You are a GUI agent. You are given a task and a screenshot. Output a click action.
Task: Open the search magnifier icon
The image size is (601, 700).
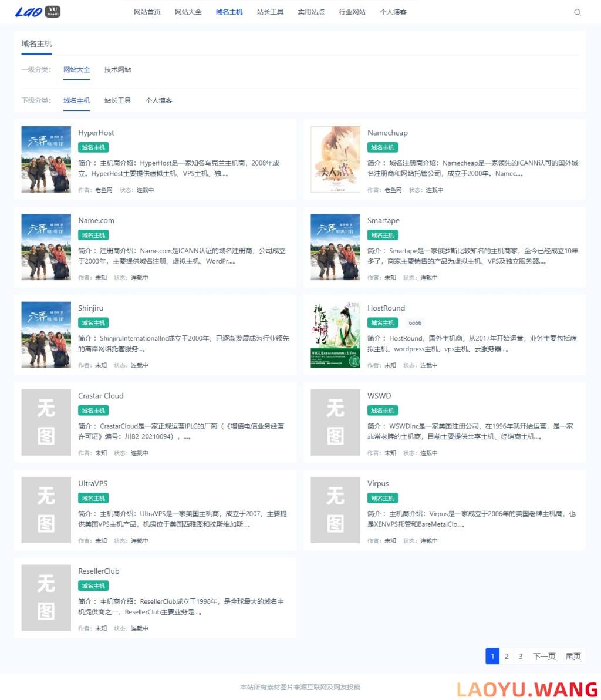pos(578,12)
